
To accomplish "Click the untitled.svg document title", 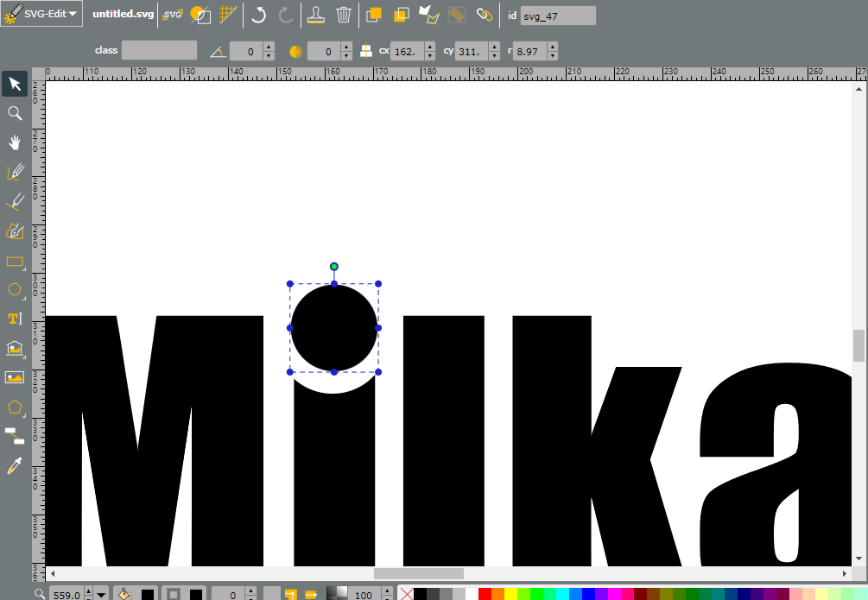I will (x=123, y=14).
